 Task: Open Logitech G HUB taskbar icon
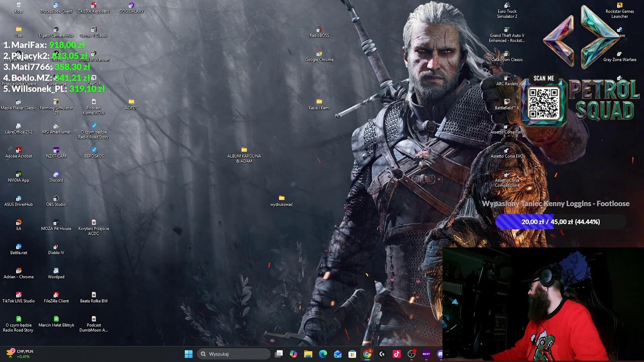[x=382, y=354]
